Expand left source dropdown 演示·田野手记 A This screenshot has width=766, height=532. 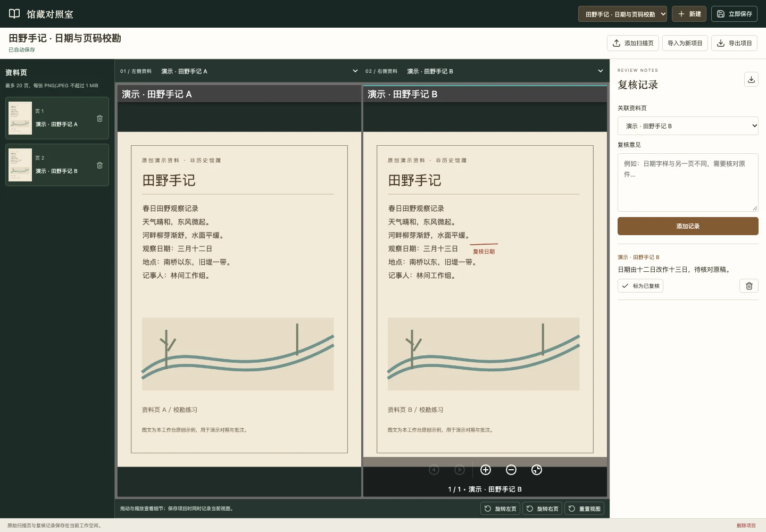[259, 71]
